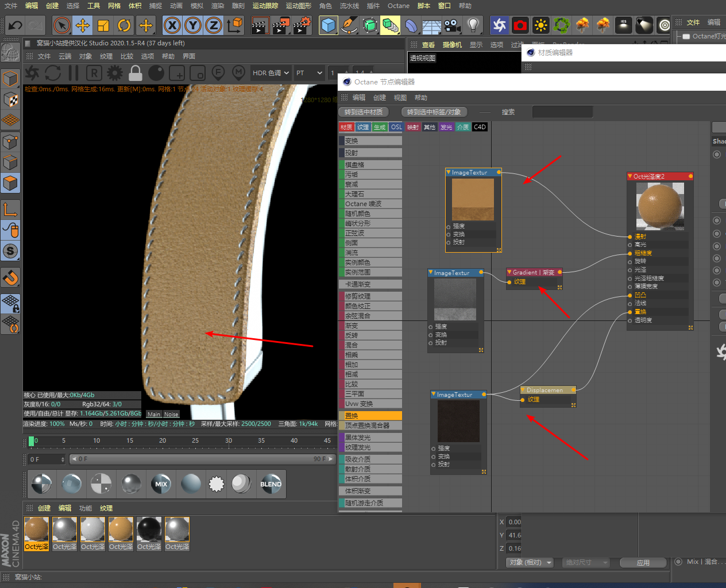Toggle the Y axis lock

pyautogui.click(x=193, y=25)
